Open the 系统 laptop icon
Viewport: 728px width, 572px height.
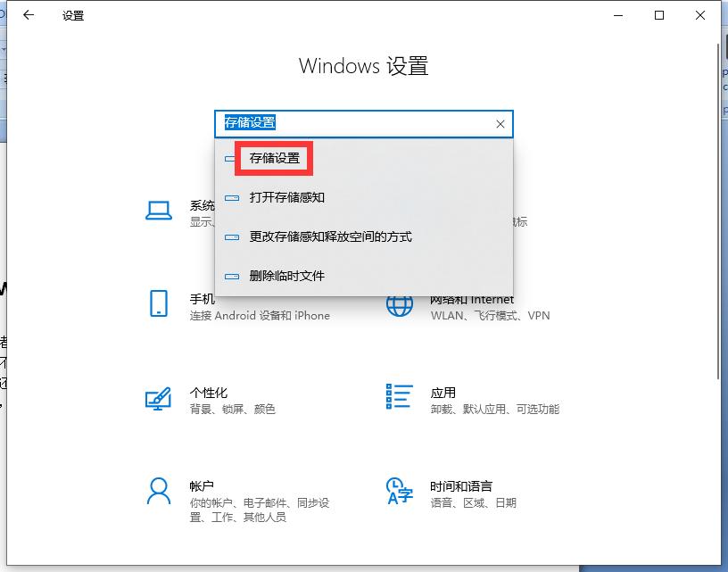pos(158,207)
